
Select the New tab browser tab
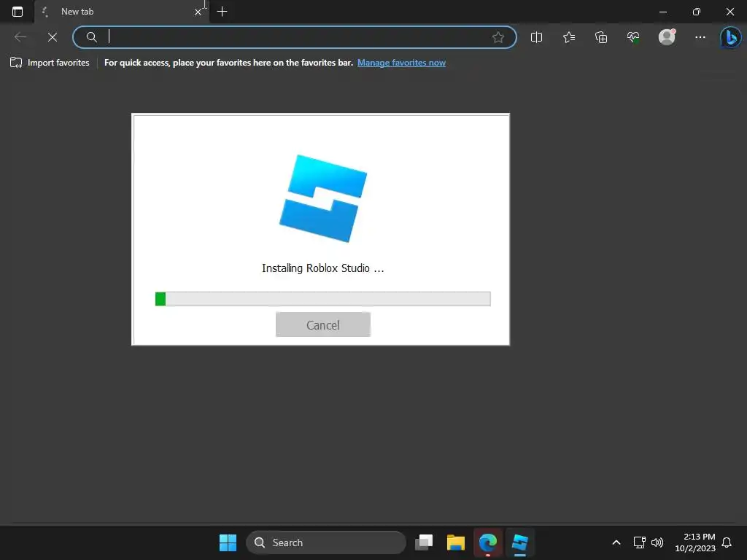pyautogui.click(x=122, y=12)
